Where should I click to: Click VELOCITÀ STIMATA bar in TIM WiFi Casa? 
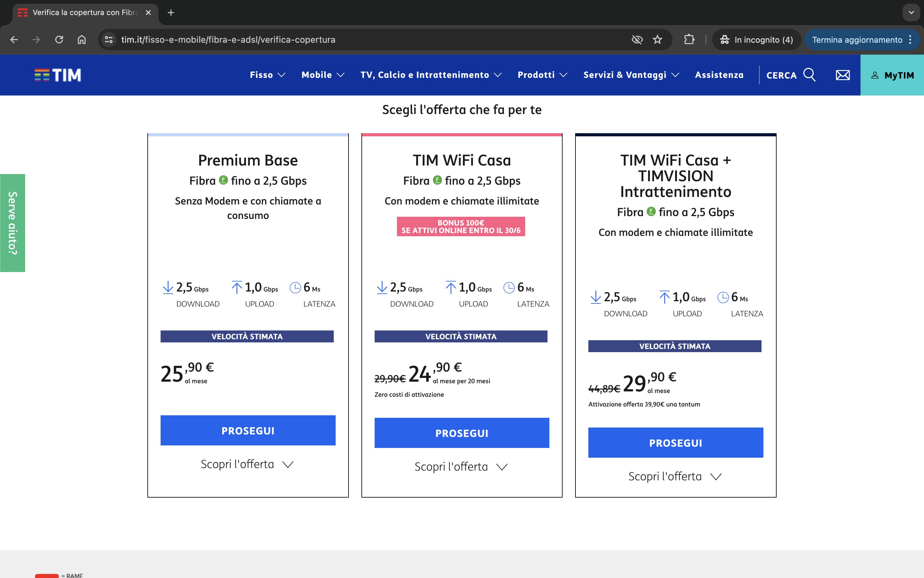coord(461,336)
